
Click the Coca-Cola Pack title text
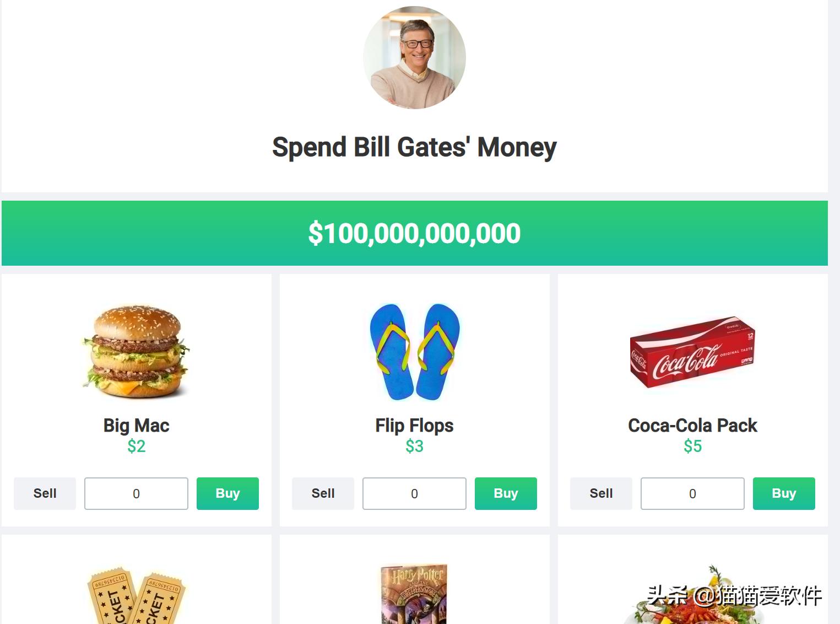tap(692, 426)
